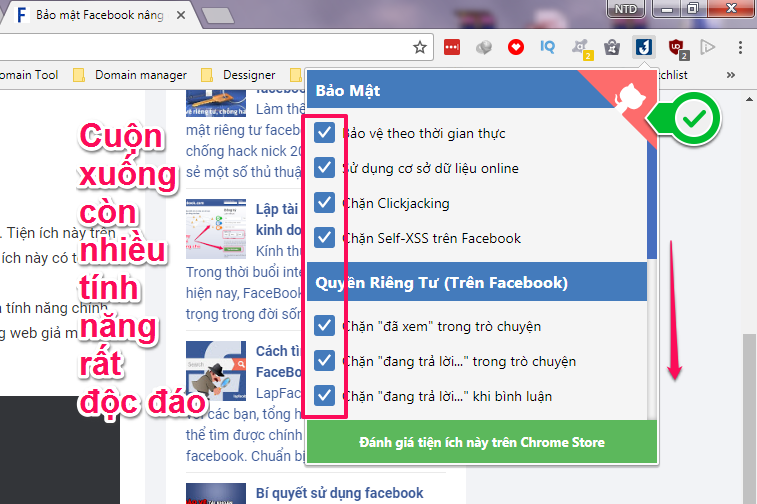Viewport: 757px width, 504px height.
Task: Open a new tab button
Action: click(x=218, y=15)
